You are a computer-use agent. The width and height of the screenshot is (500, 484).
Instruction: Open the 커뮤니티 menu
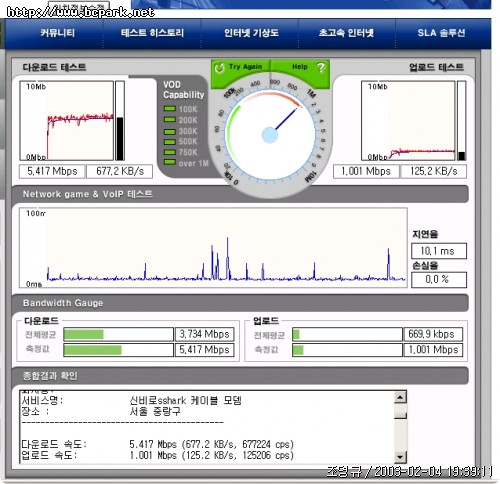click(x=57, y=33)
